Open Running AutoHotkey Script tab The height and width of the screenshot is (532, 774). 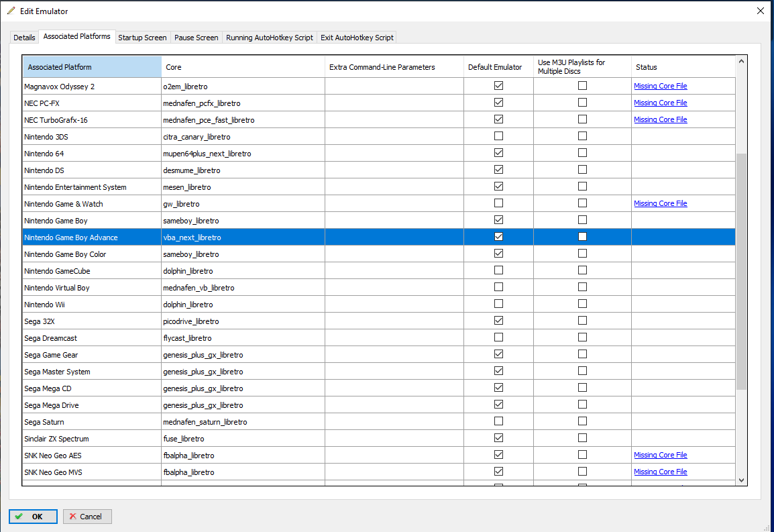pyautogui.click(x=270, y=38)
